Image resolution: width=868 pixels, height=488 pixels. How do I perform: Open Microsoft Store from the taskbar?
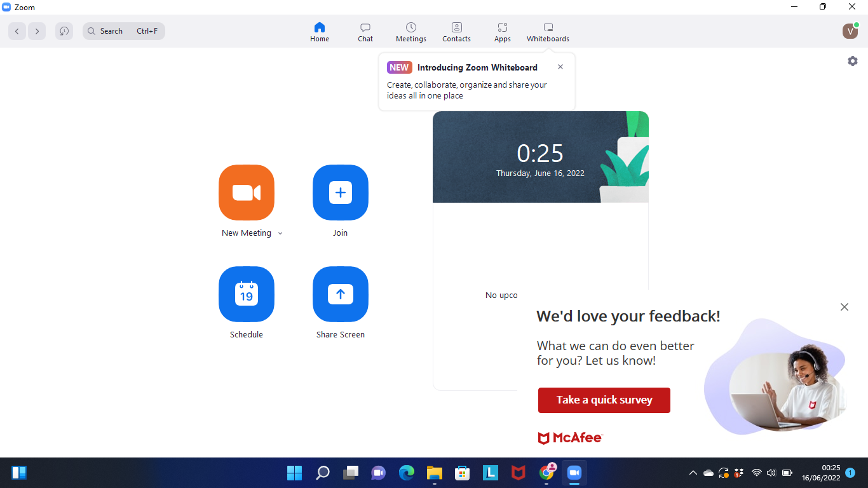[x=463, y=473]
